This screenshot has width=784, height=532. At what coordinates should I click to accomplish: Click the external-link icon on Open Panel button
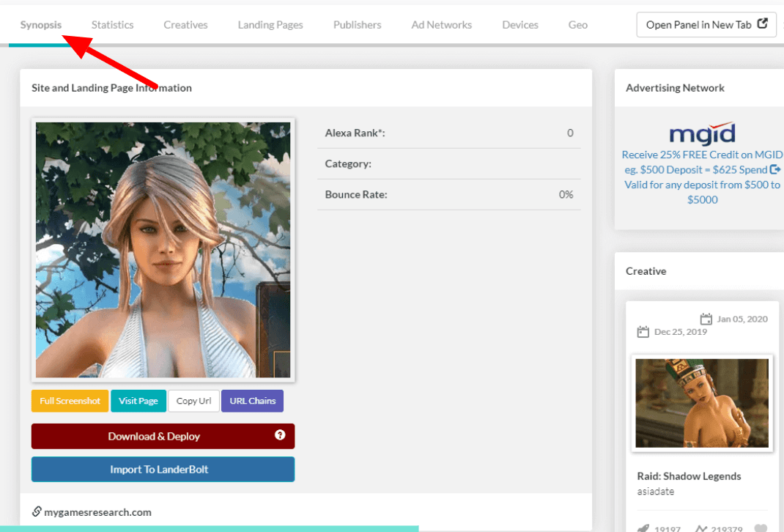[763, 23]
